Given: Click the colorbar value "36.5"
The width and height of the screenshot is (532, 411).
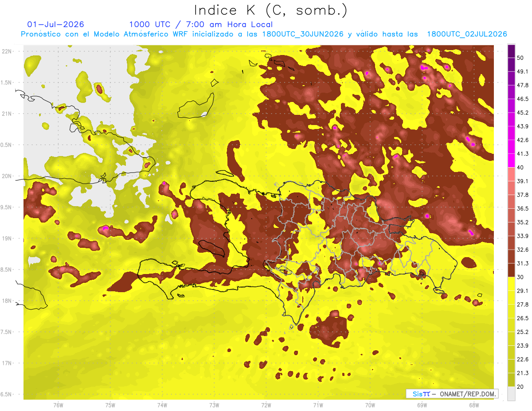Looking at the screenshot, I should [x=523, y=208].
